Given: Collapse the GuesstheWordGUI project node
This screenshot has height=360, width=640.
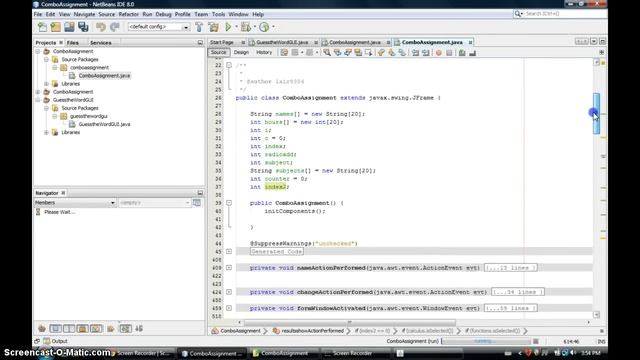Looking at the screenshot, I should pyautogui.click(x=38, y=100).
